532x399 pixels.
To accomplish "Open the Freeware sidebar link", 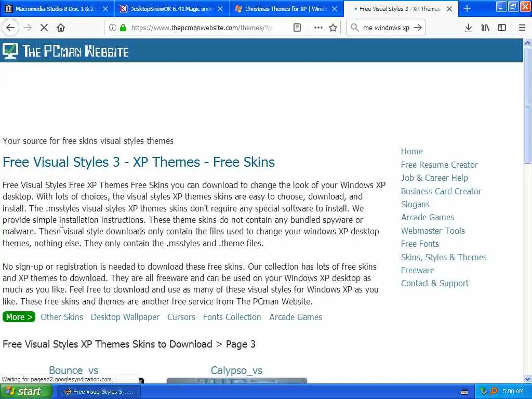I will pyautogui.click(x=417, y=270).
